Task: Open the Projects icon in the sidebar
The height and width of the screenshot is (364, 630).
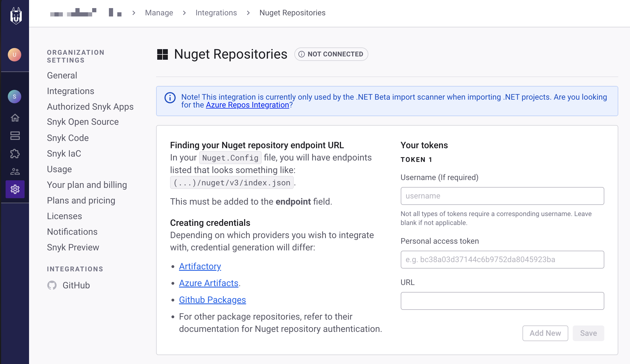Action: pos(15,136)
